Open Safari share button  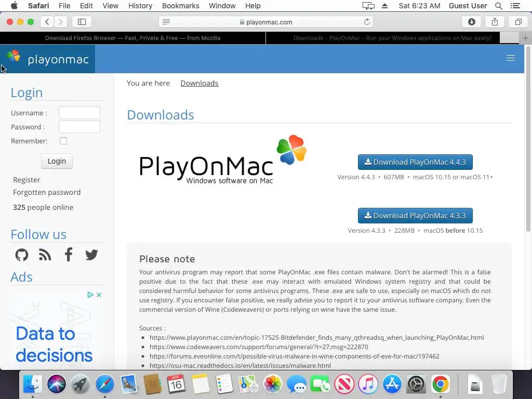click(x=495, y=22)
